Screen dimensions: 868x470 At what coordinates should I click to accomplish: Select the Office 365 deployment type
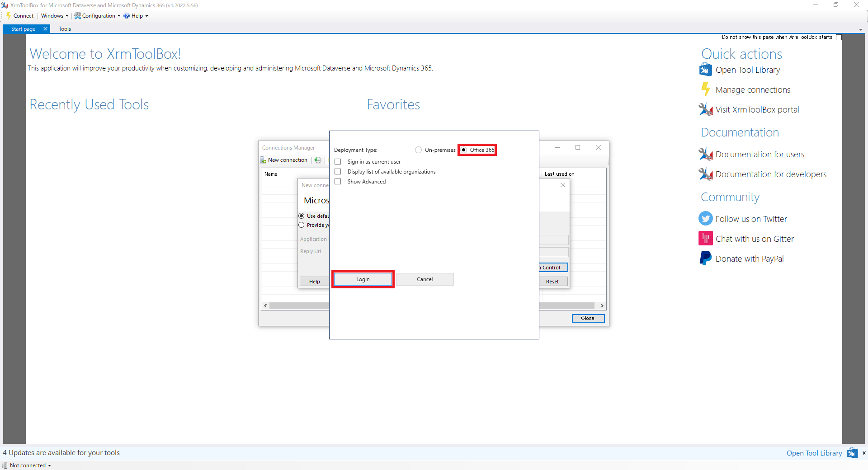[x=463, y=150]
